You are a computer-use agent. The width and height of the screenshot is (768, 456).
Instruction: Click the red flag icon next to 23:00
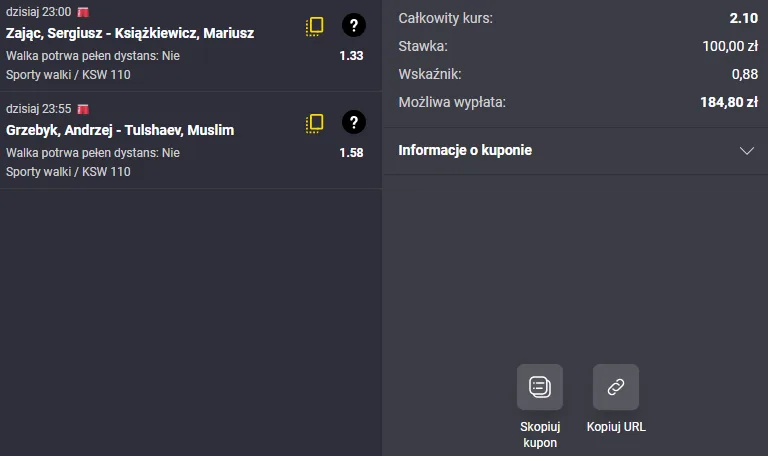pos(83,12)
